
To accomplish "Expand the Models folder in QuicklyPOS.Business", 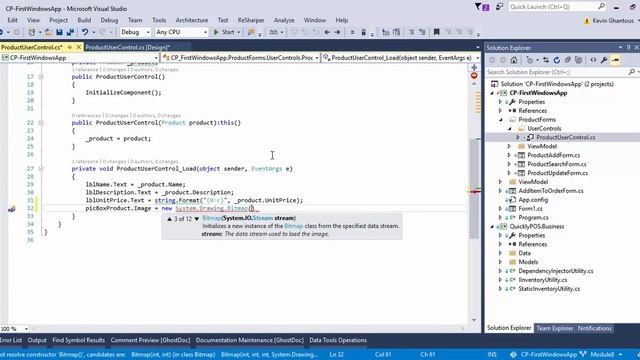I will (x=500, y=262).
